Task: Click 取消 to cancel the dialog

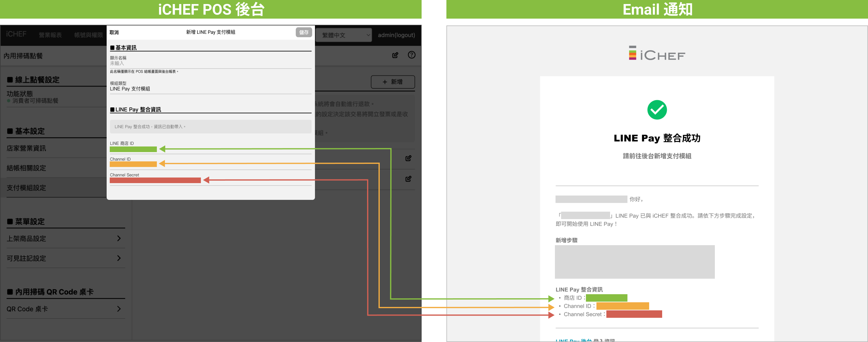Action: coord(114,32)
